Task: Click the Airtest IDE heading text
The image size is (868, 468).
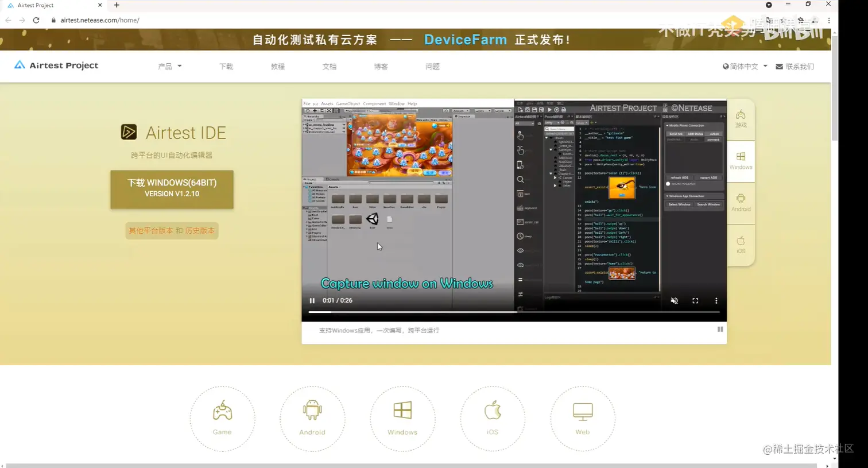Action: pyautogui.click(x=185, y=133)
